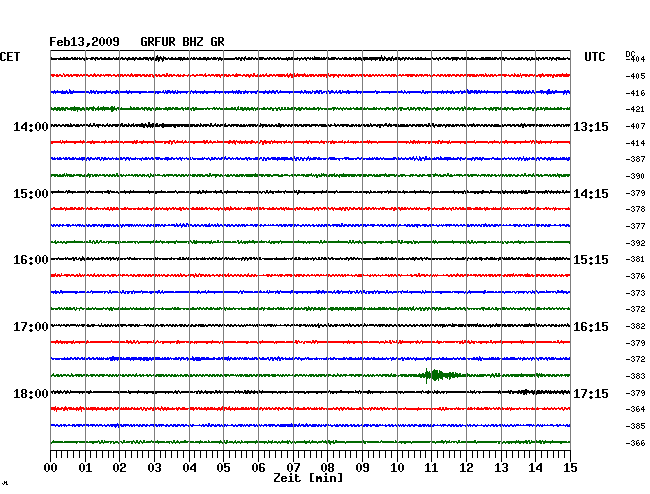The height and width of the screenshot is (494, 650).
Task: Click the DC offset value -381
Action: [635, 259]
